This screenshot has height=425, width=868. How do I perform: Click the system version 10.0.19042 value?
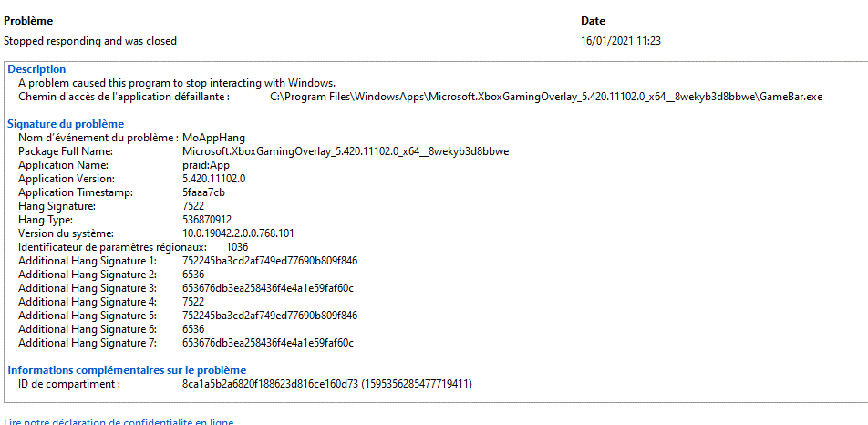tap(238, 233)
